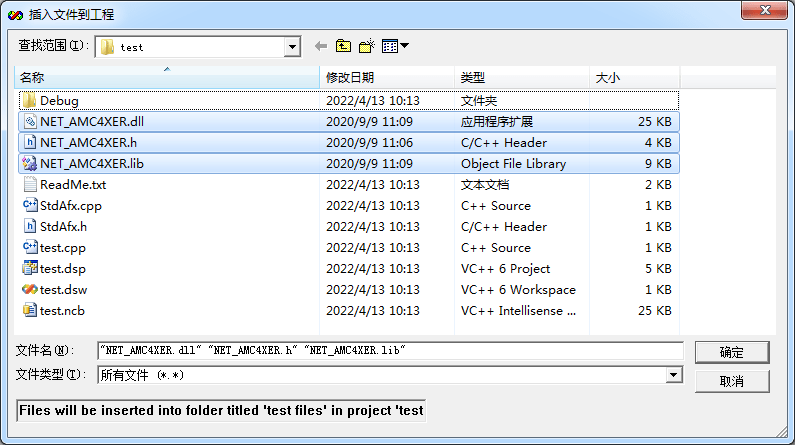
Task: Go up one folder level icon
Action: (x=343, y=46)
